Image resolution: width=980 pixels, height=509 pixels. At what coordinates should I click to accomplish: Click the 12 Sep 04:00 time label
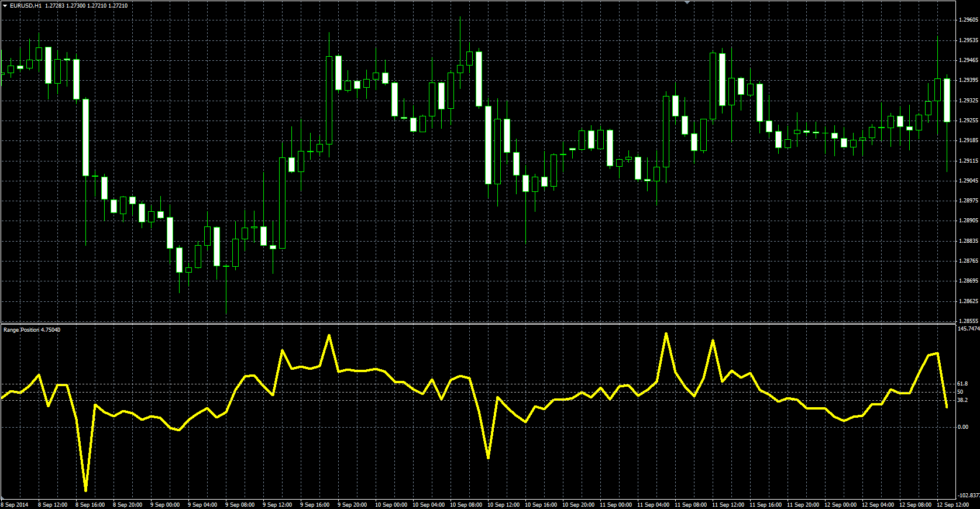(x=878, y=504)
